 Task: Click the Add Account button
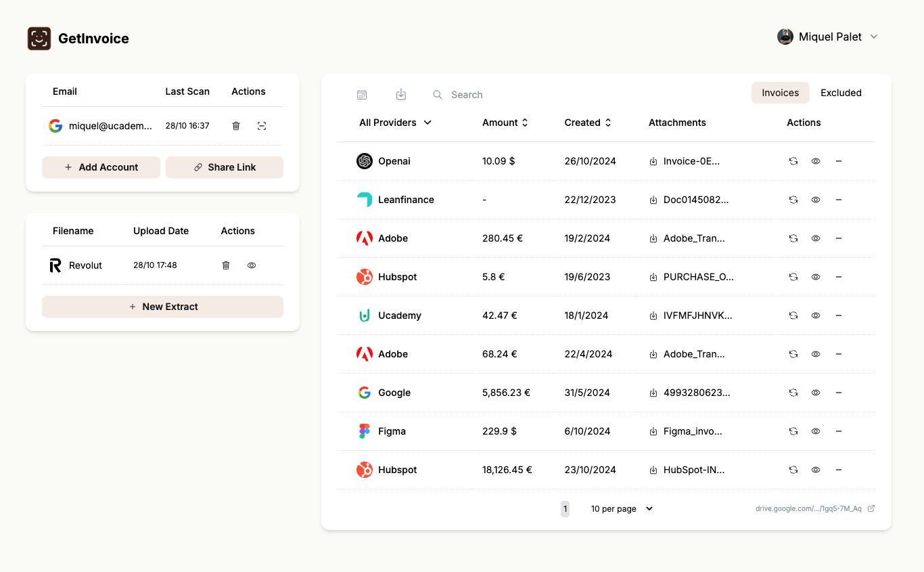[101, 167]
